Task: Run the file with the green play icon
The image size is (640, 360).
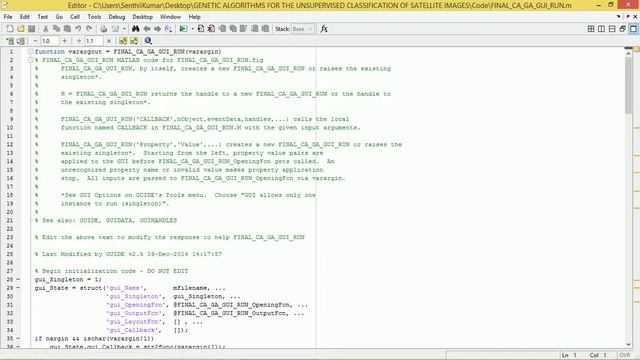Action: tap(183, 29)
